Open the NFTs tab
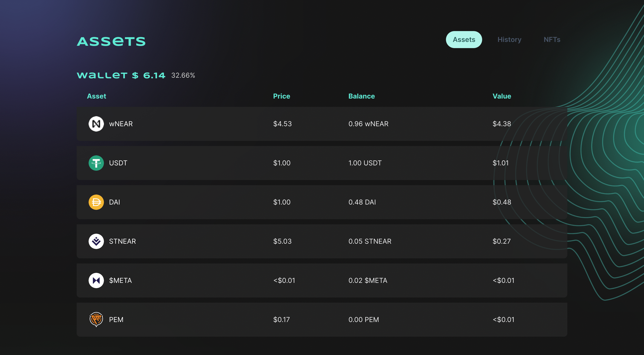This screenshot has height=355, width=644. 552,39
